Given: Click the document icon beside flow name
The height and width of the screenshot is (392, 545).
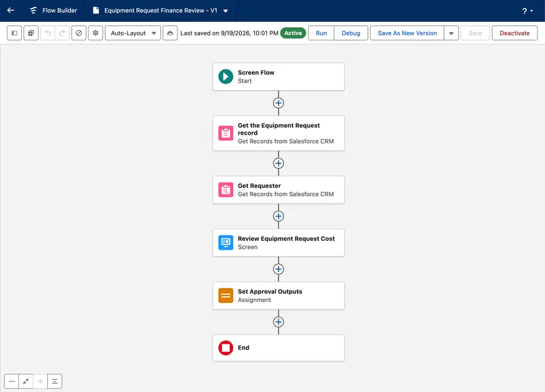Looking at the screenshot, I should point(96,10).
